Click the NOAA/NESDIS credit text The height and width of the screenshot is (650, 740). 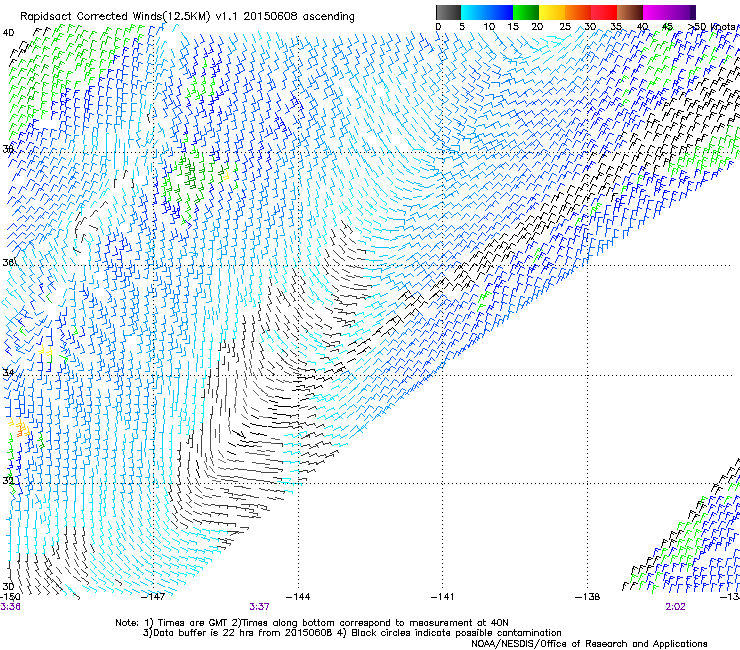[589, 644]
